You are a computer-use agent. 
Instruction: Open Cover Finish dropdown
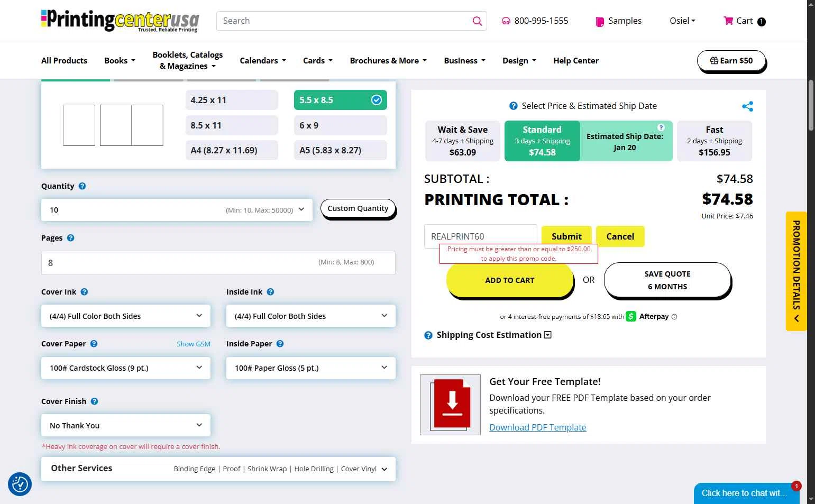click(x=126, y=425)
